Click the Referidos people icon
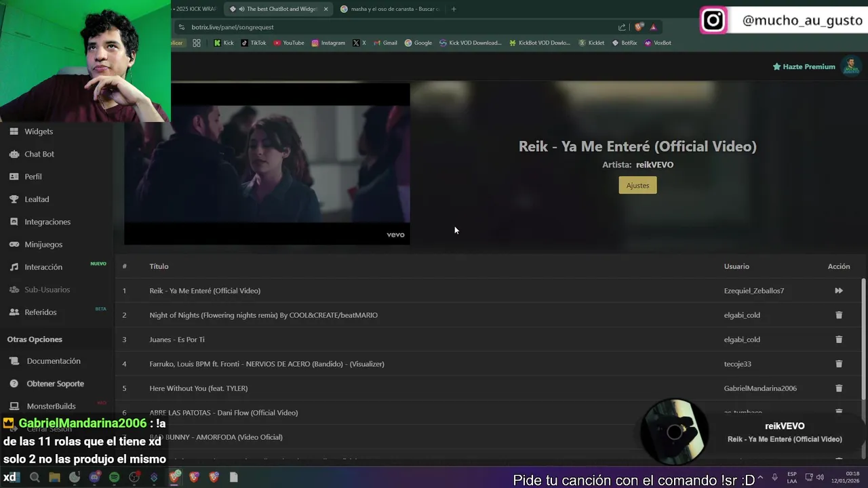The image size is (868, 488). 14,312
